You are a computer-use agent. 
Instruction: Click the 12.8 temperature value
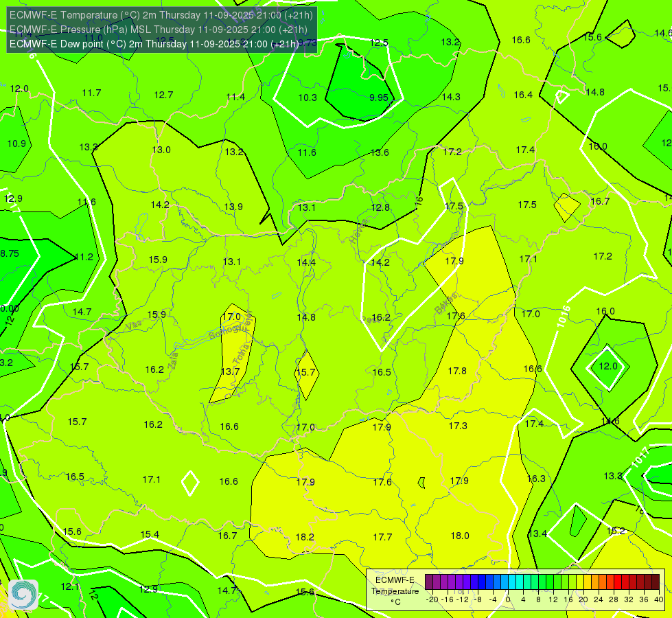(x=380, y=207)
